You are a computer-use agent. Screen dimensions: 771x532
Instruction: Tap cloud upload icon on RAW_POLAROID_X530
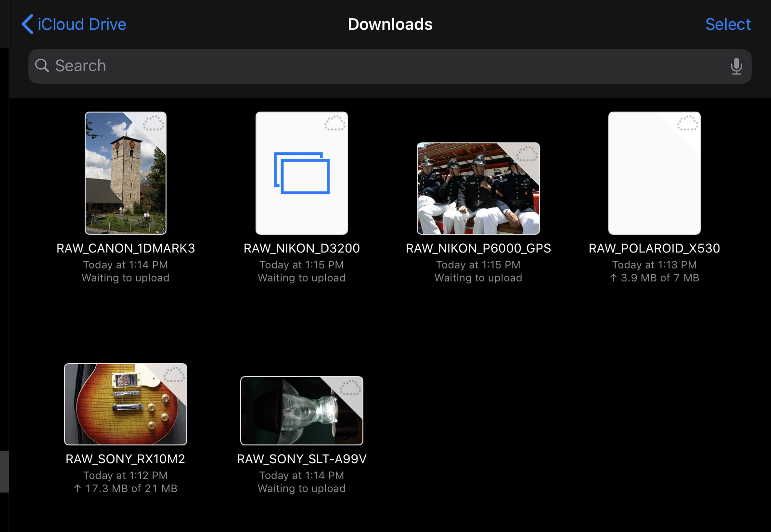pyautogui.click(x=688, y=124)
